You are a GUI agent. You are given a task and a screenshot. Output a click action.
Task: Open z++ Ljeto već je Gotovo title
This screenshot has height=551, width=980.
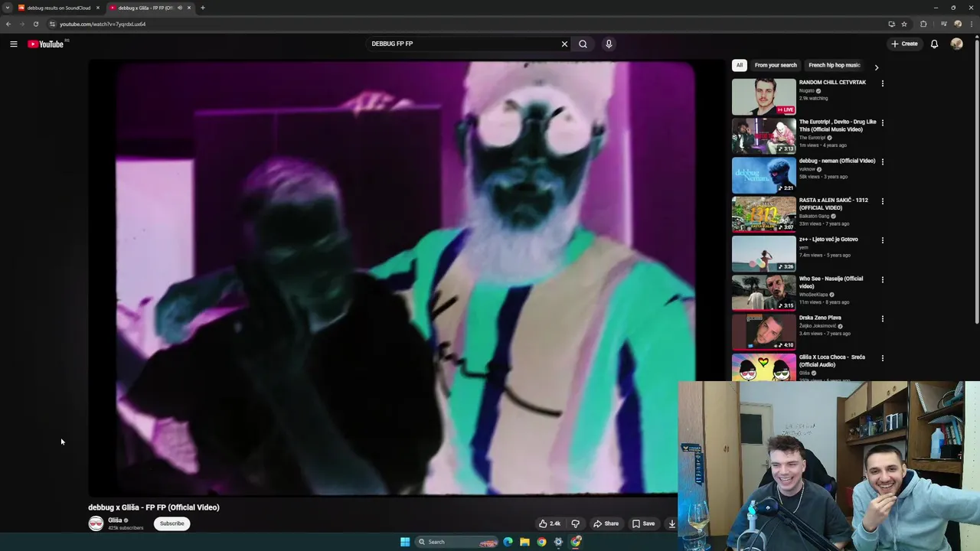pos(828,240)
